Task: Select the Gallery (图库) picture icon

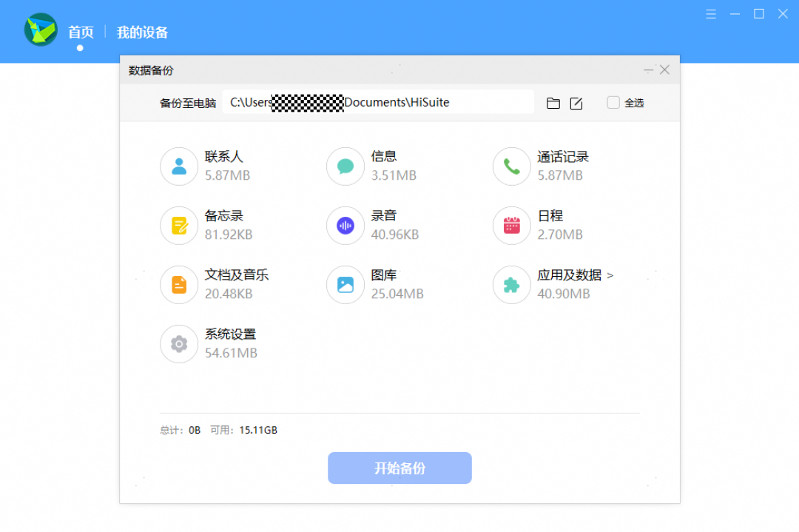Action: point(345,285)
